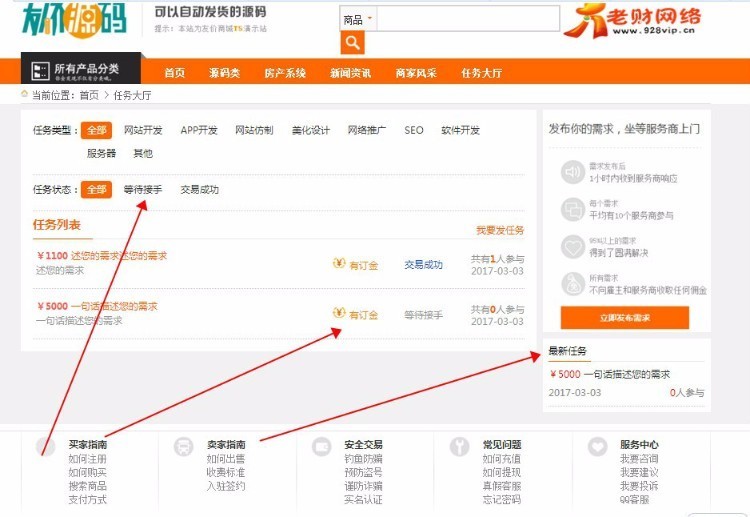Open the 钓鱼防骗 help link
The image size is (750, 517).
364,459
